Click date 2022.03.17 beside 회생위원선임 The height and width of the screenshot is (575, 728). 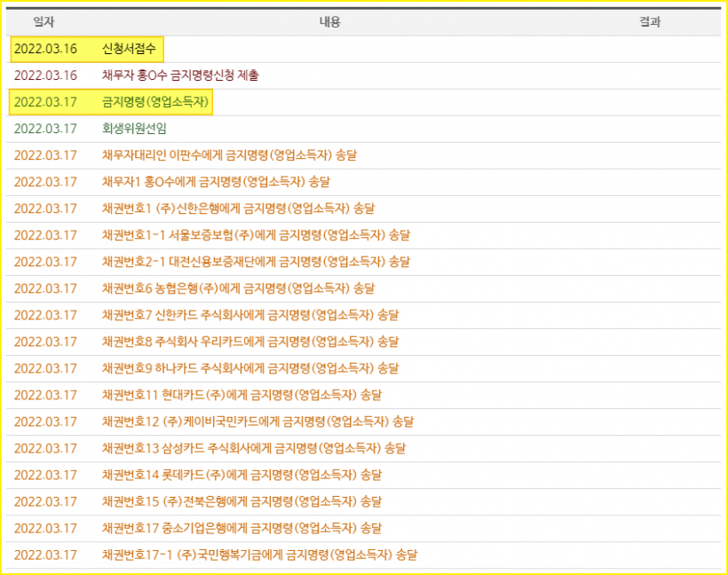pyautogui.click(x=45, y=129)
